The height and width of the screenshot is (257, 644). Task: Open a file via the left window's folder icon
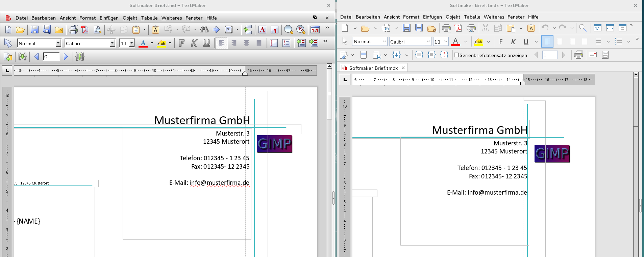coord(20,30)
